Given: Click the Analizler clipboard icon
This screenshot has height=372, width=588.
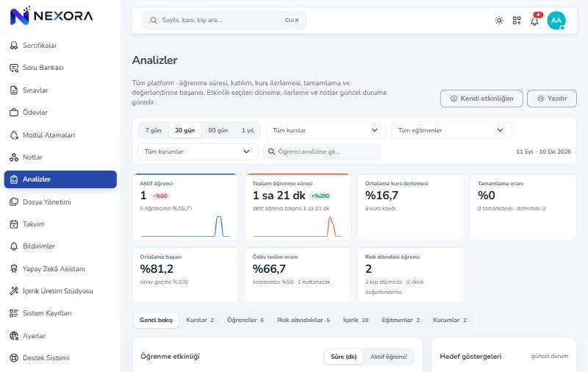Looking at the screenshot, I should [x=14, y=179].
